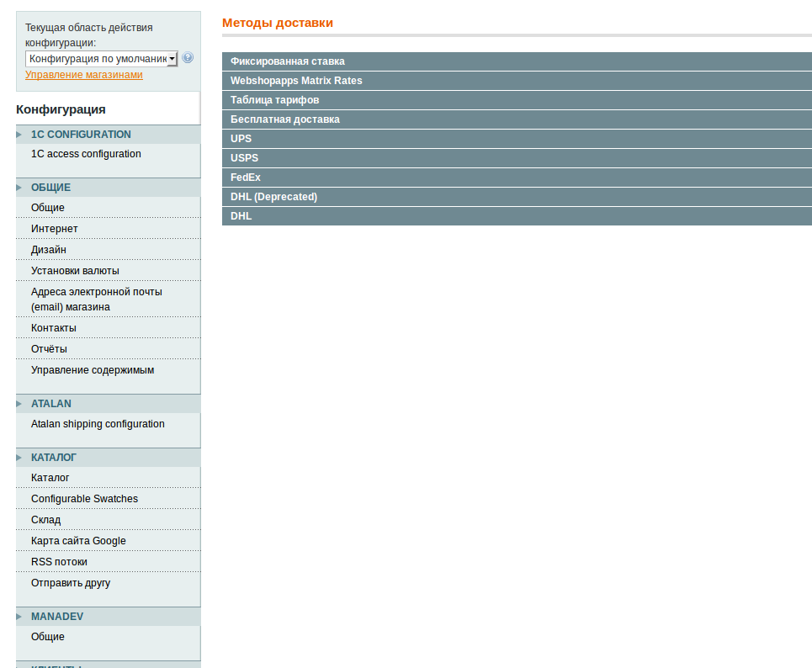This screenshot has width=812, height=668.
Task: Open the Отчёты tab
Action: coord(109,349)
